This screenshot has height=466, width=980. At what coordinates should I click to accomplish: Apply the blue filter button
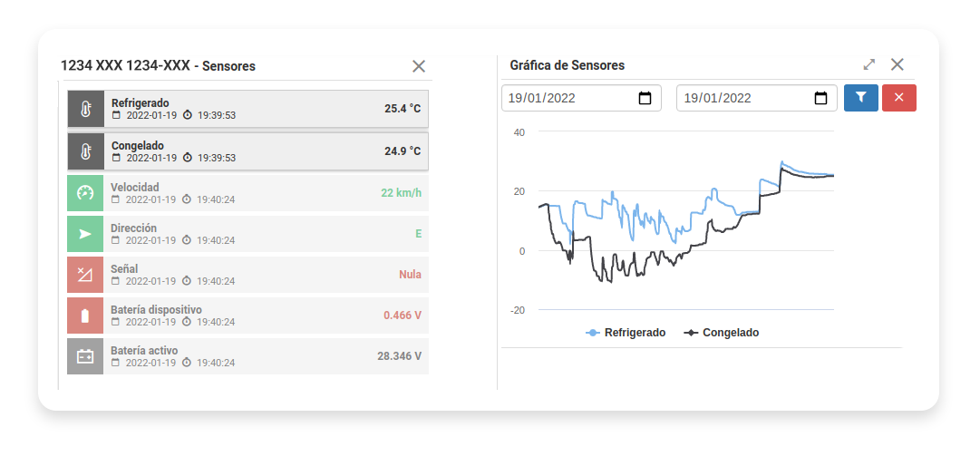(860, 98)
